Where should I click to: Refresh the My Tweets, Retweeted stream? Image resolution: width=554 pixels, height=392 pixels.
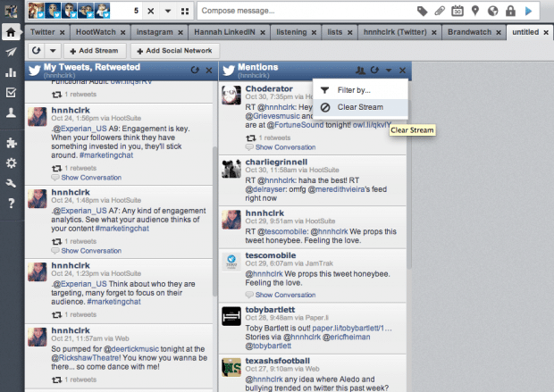(x=195, y=71)
